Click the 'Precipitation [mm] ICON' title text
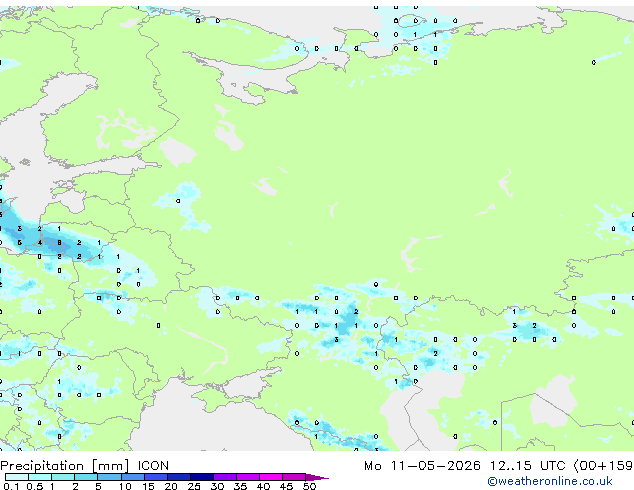The width and height of the screenshot is (634, 490). point(85,466)
